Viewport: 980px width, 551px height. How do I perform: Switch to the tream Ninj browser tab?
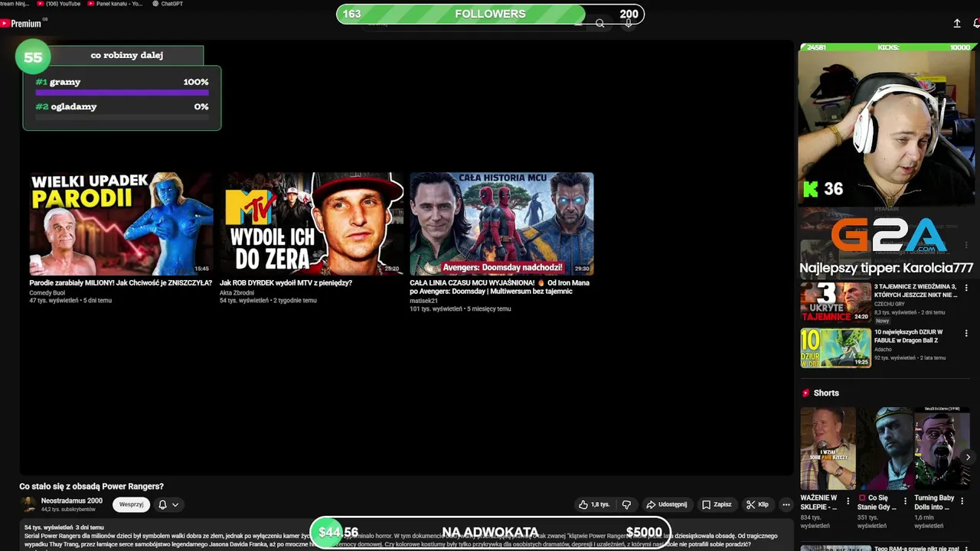pos(16,4)
